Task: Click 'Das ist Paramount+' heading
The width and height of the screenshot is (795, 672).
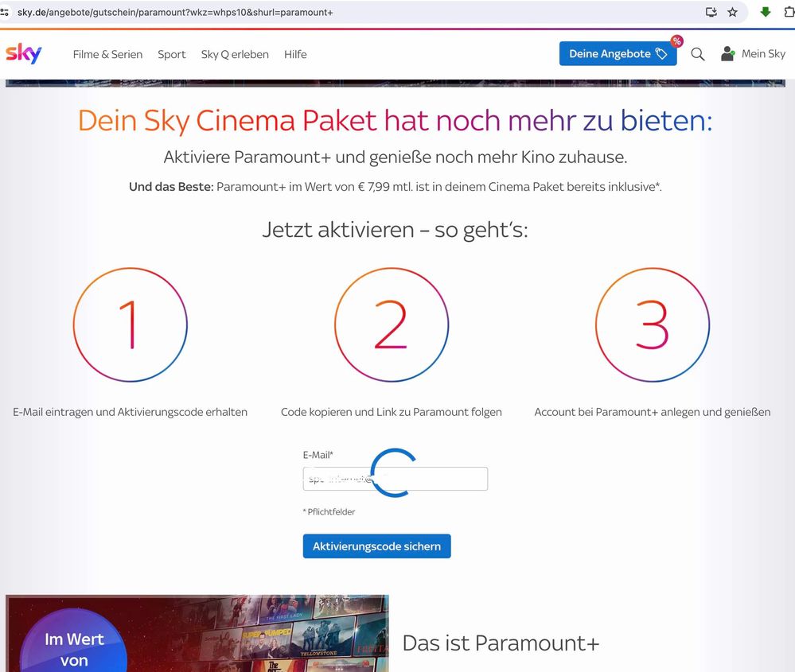Action: 501,643
